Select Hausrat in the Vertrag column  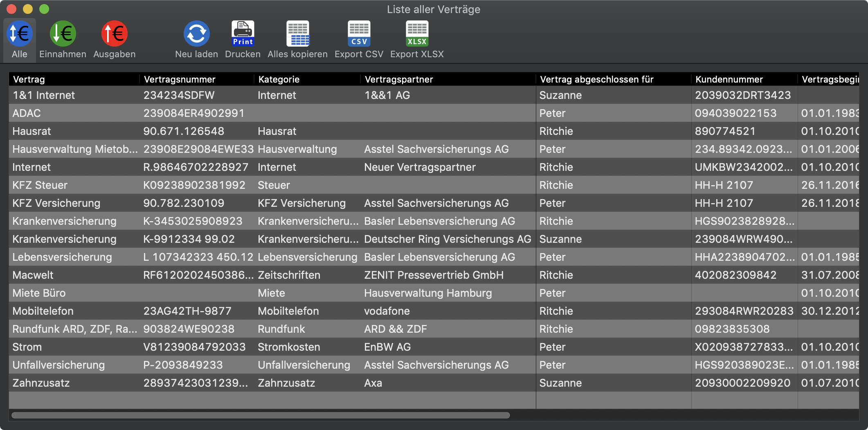(x=31, y=131)
